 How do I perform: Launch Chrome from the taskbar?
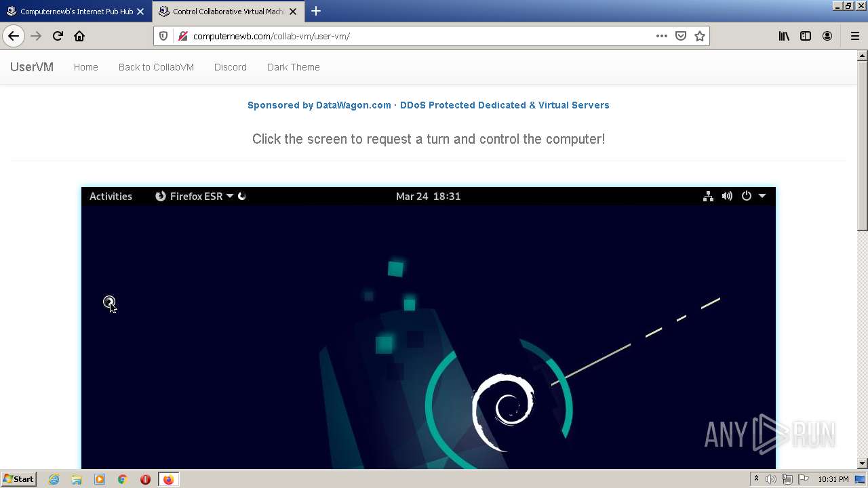123,479
